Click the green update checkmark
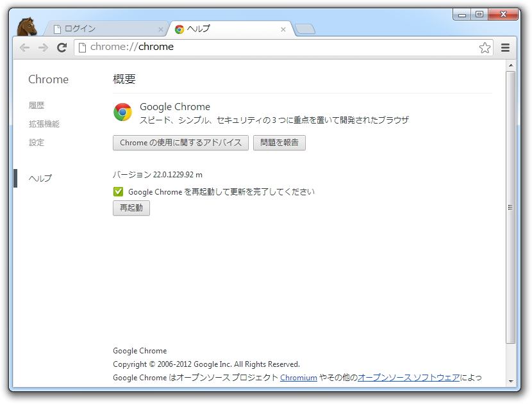 pos(117,191)
